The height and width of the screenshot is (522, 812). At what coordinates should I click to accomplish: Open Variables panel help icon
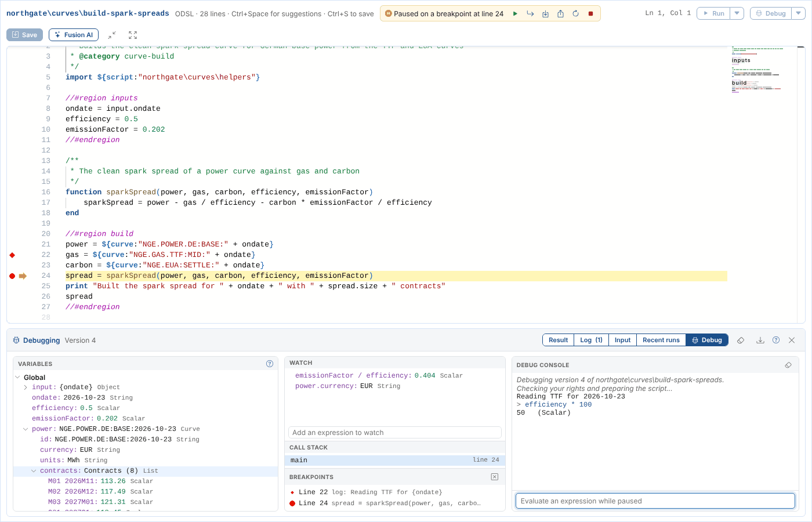(270, 364)
